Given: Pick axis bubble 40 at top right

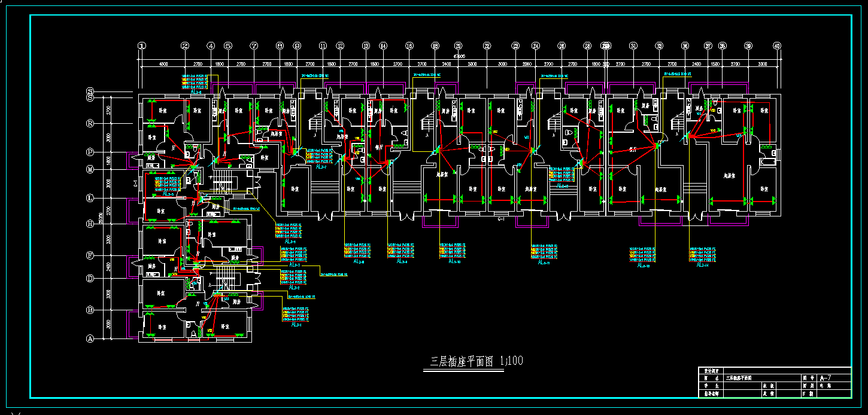Looking at the screenshot, I should (x=777, y=45).
